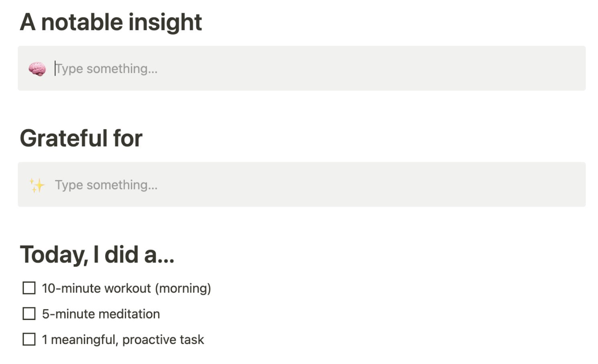The height and width of the screenshot is (364, 598).
Task: Place cursor in the insight "Type something" field
Action: pyautogui.click(x=149, y=68)
